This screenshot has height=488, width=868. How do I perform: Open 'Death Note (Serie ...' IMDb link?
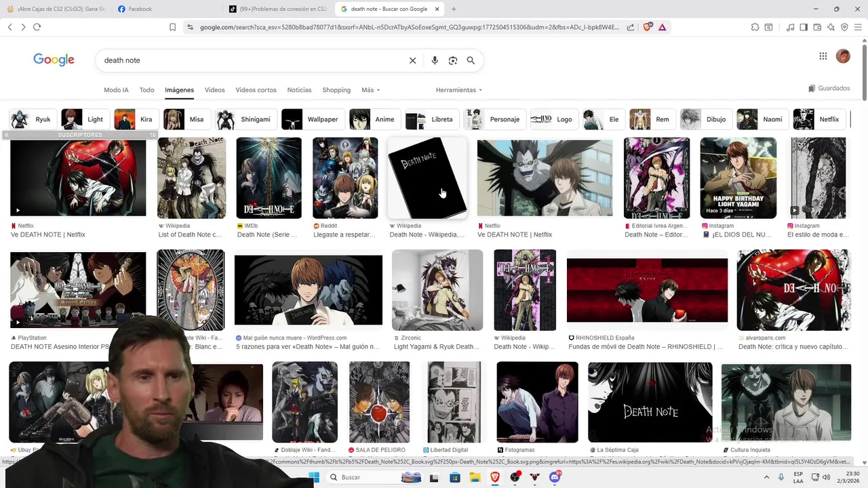click(x=267, y=235)
